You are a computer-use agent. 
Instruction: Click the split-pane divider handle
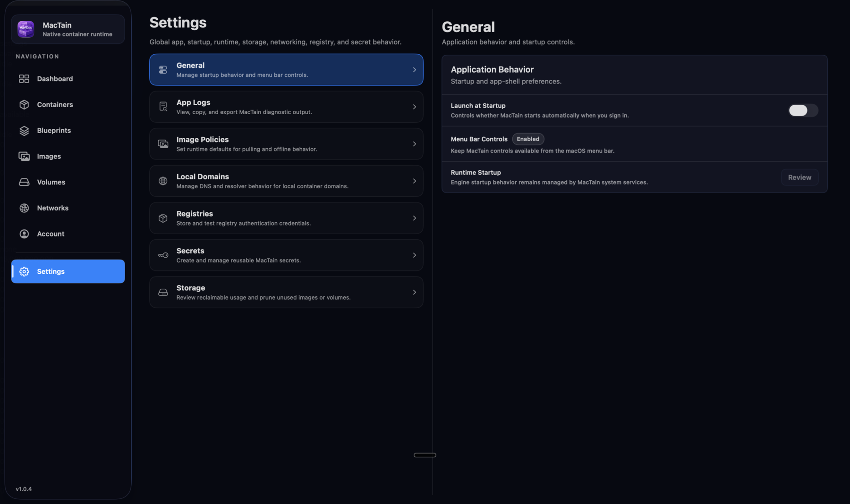[x=425, y=455]
